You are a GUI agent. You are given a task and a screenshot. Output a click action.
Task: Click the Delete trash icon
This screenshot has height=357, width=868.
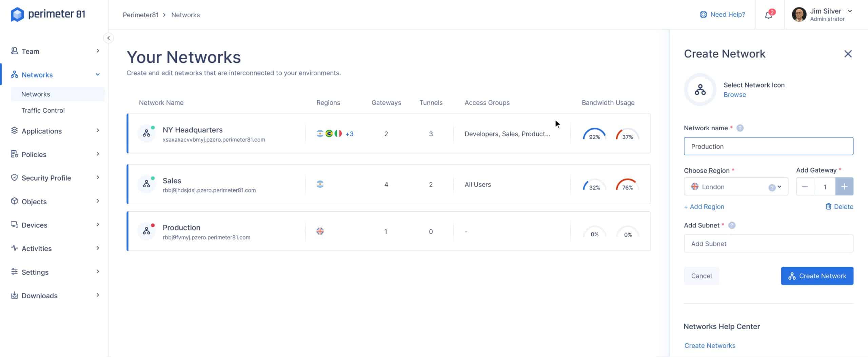[828, 207]
